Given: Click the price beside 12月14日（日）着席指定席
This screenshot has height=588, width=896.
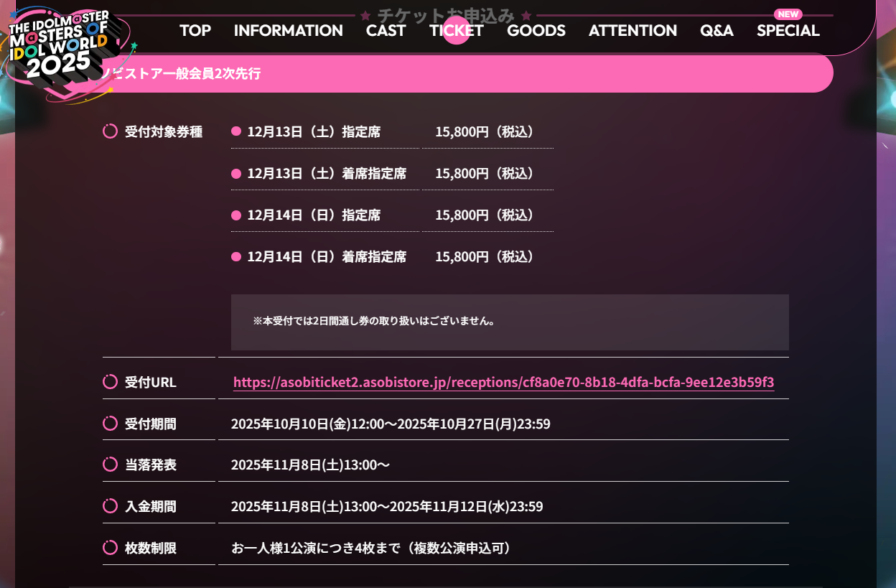Looking at the screenshot, I should (485, 257).
